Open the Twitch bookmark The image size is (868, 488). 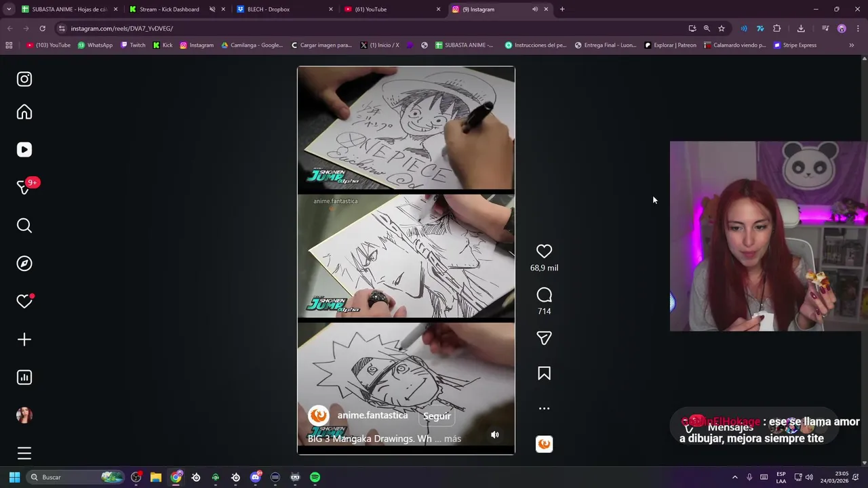click(133, 45)
